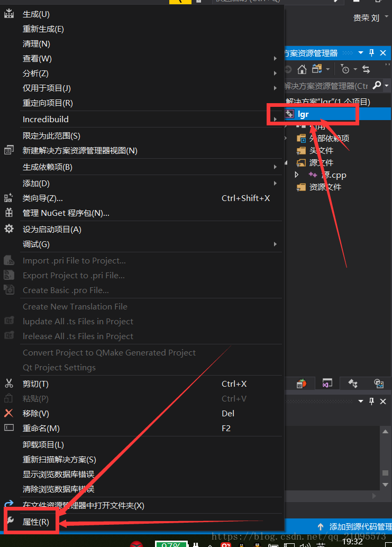Open the Resource View tab icon
This screenshot has width=392, height=547.
pyautogui.click(x=379, y=384)
